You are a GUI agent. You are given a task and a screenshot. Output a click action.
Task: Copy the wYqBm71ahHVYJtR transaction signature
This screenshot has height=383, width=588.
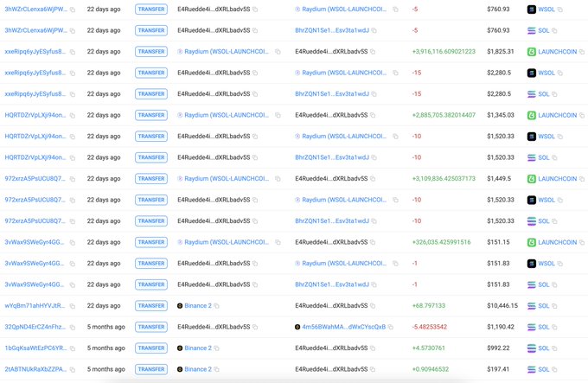(72, 306)
